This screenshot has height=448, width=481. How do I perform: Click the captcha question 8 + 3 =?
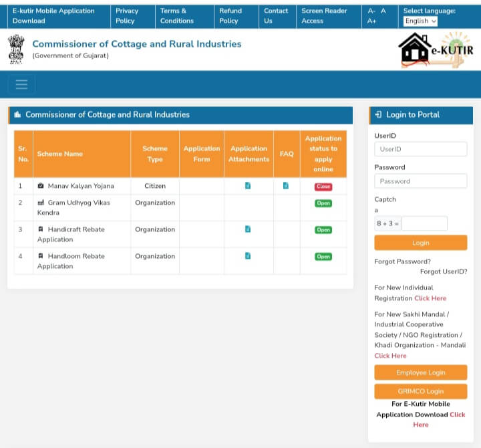click(387, 223)
